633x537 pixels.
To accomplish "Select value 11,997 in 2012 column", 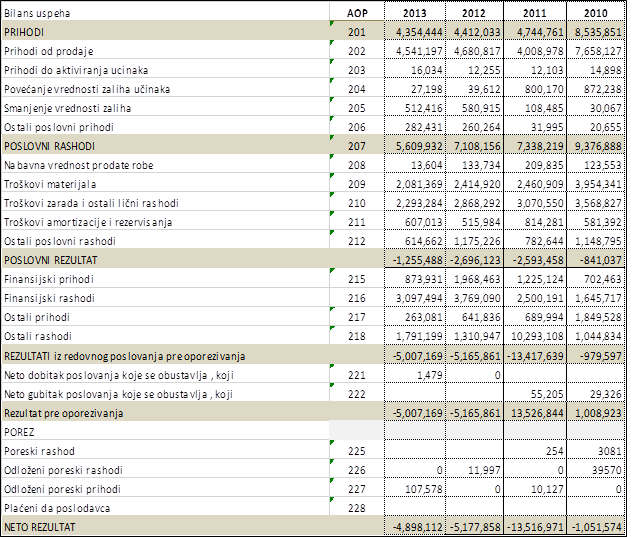I will tap(485, 470).
